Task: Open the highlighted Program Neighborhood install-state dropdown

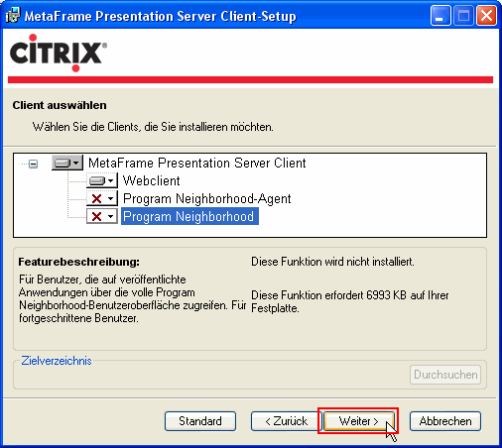Action: pos(102,216)
